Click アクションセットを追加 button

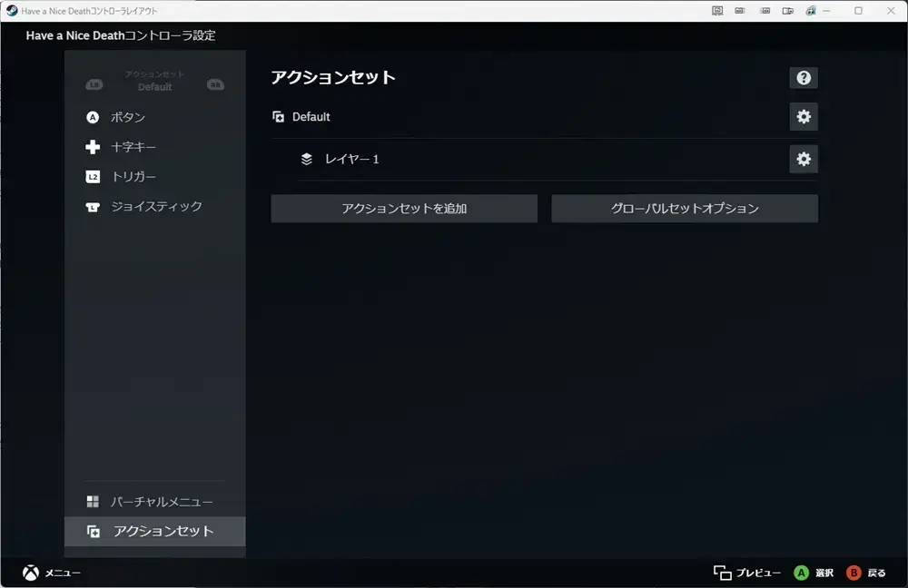point(404,209)
